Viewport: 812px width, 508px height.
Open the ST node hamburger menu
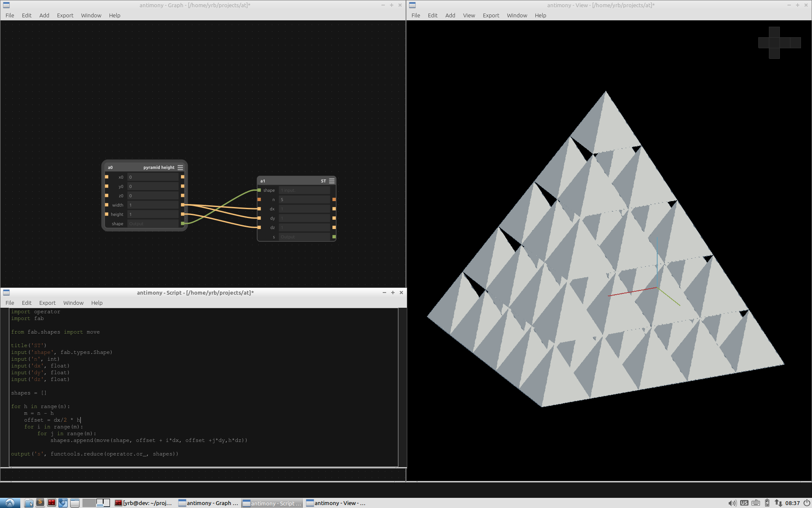pos(332,181)
